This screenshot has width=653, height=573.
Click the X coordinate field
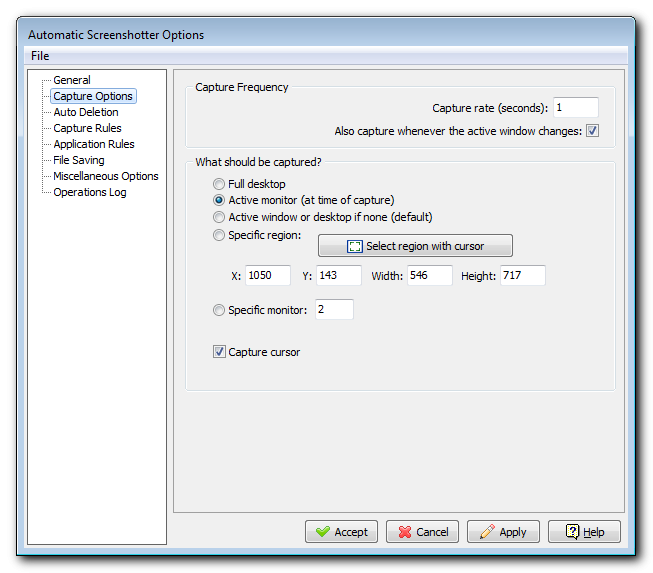click(x=267, y=275)
